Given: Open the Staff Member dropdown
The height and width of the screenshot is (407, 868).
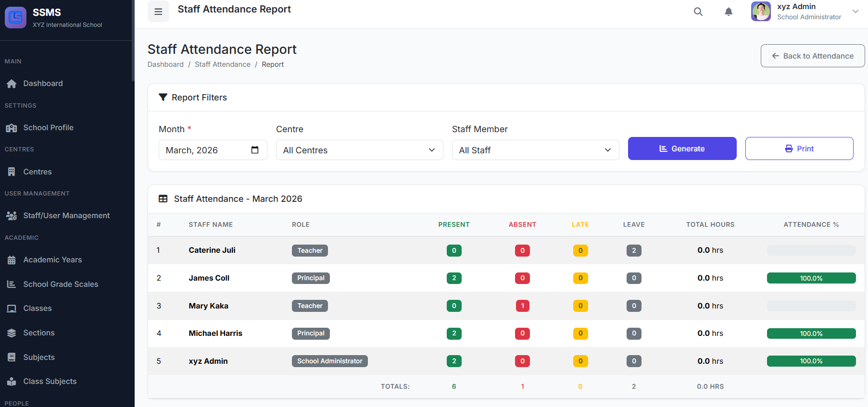Looking at the screenshot, I should [535, 150].
